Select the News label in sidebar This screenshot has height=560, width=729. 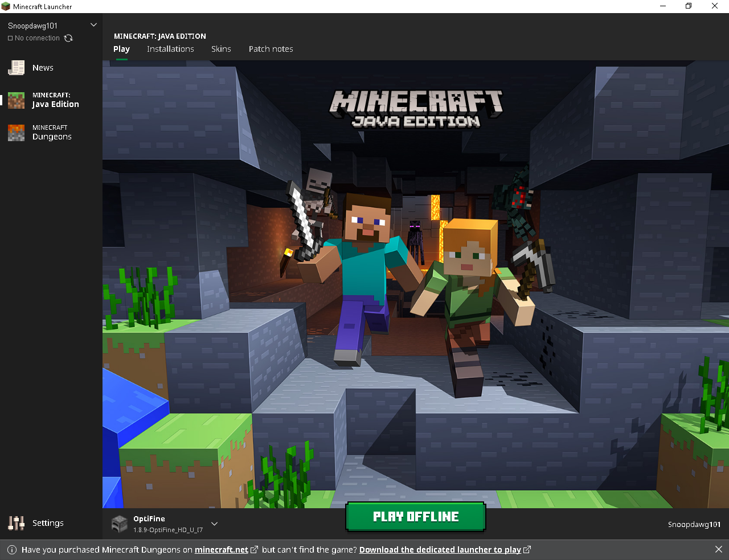point(43,68)
